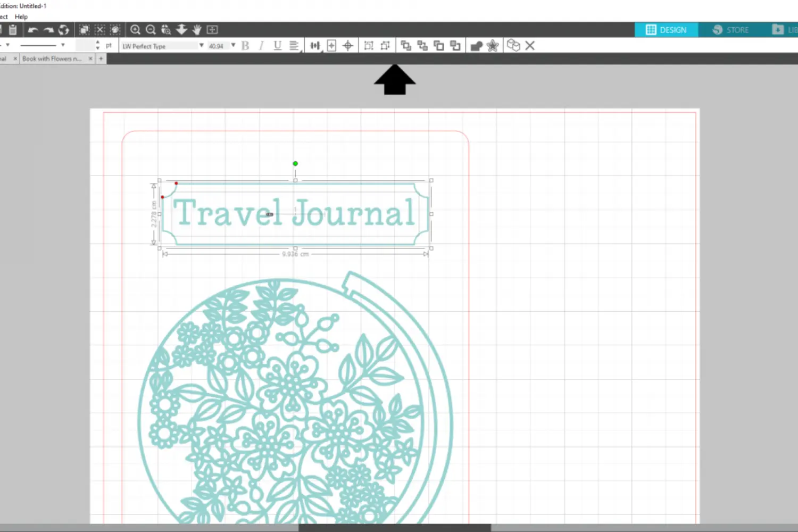Viewport: 798px width, 532px height.
Task: Click the duplicate cubes icon
Action: point(513,45)
